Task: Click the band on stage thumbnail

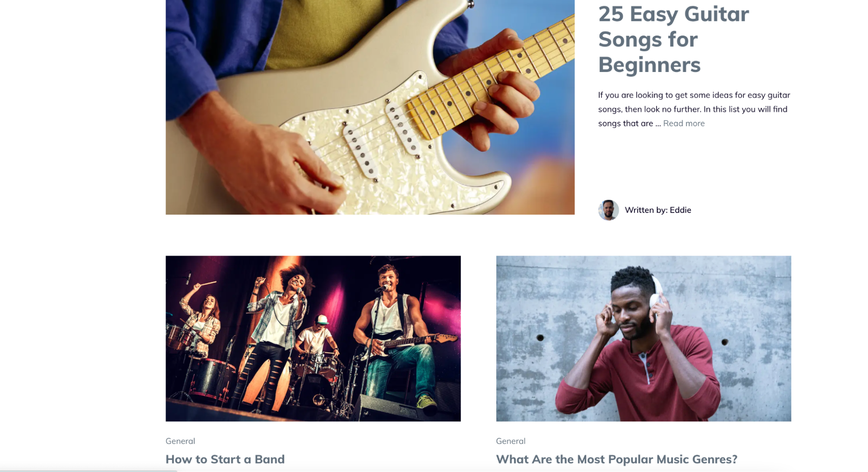Action: coord(313,338)
